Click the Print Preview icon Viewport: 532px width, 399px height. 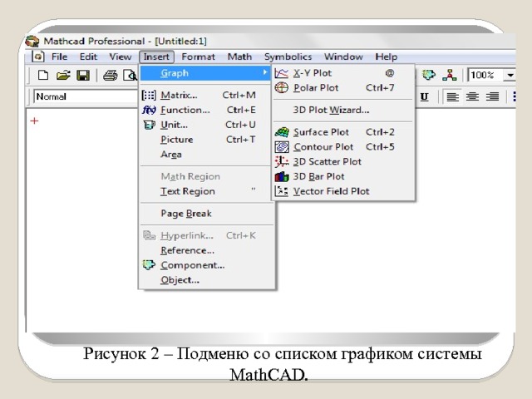click(x=131, y=75)
